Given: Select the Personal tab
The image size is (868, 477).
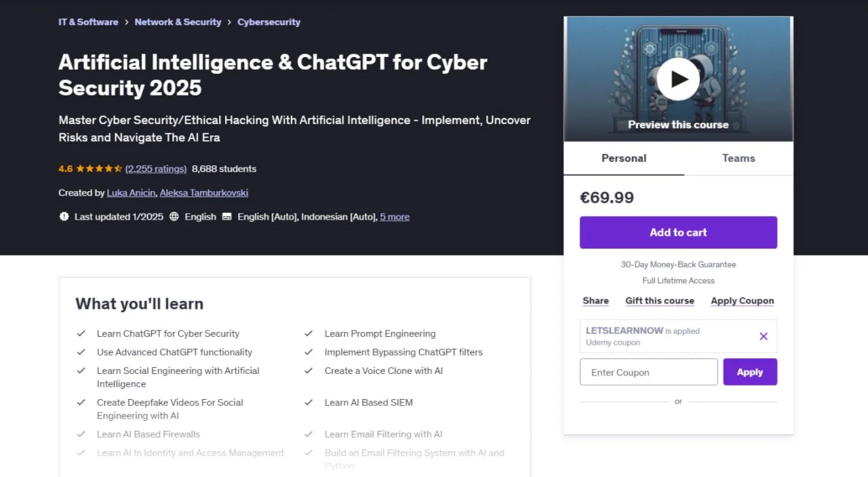Looking at the screenshot, I should pos(623,158).
